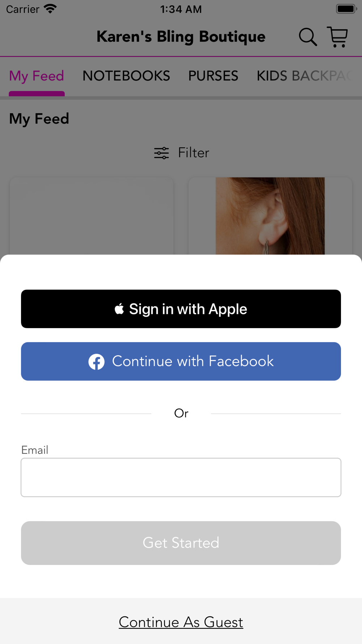
Task: Open the blank product card in feed
Action: click(x=92, y=216)
